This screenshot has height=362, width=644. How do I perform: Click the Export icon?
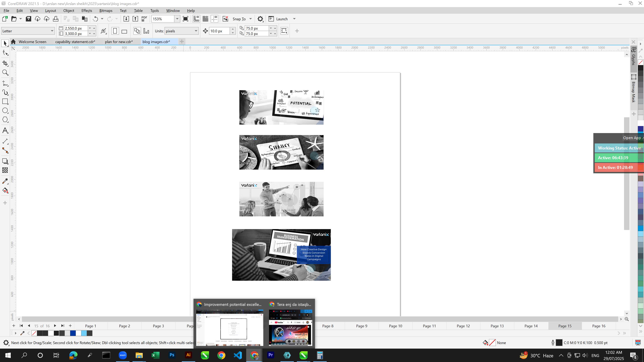(135, 19)
